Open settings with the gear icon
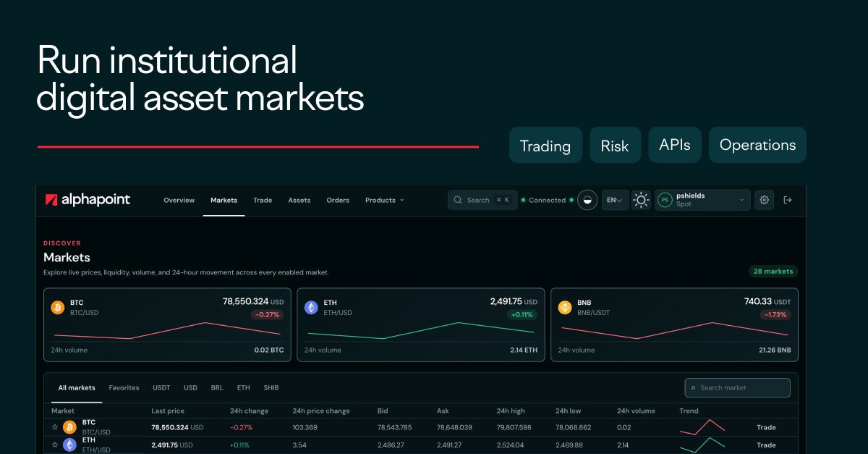Viewport: 868px width, 454px height. (765, 200)
